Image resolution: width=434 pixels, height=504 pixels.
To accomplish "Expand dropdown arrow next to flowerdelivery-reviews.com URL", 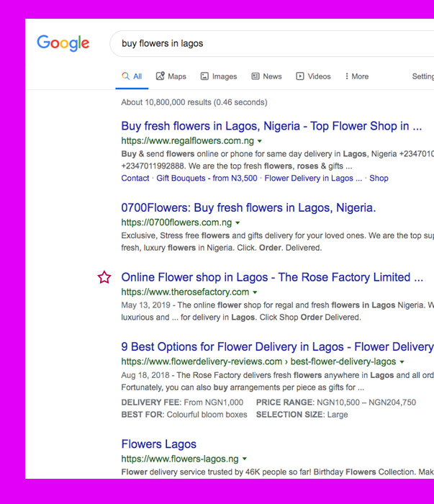I will (402, 362).
